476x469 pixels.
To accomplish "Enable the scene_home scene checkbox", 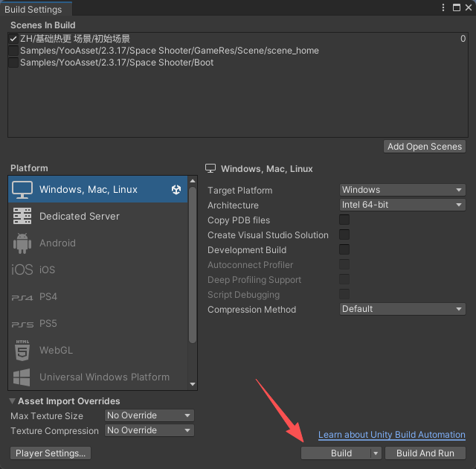I will (13, 51).
